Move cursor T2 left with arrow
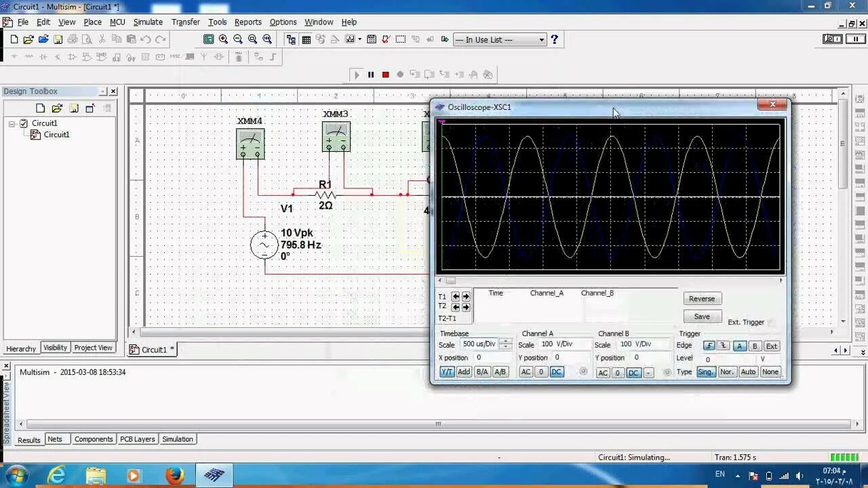 pyautogui.click(x=456, y=307)
